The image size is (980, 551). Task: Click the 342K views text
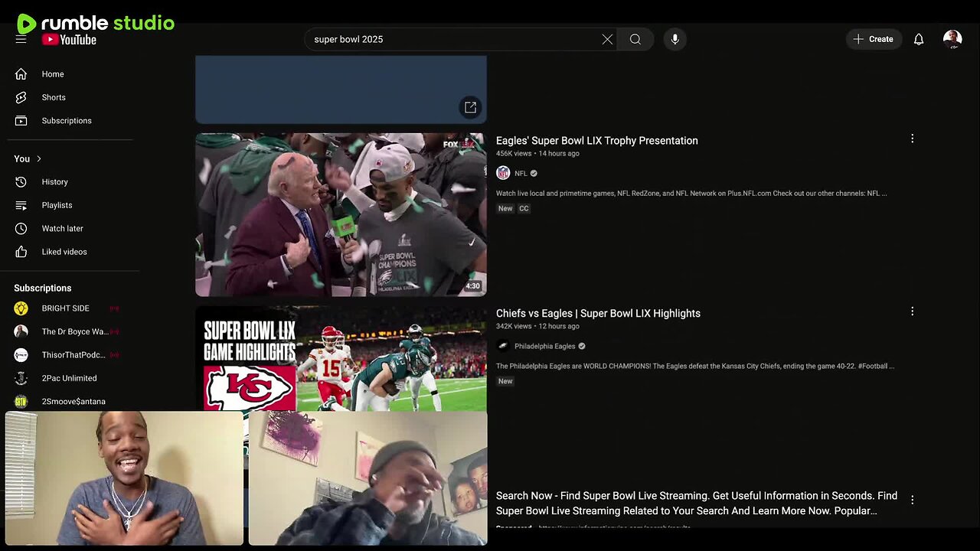pos(514,327)
